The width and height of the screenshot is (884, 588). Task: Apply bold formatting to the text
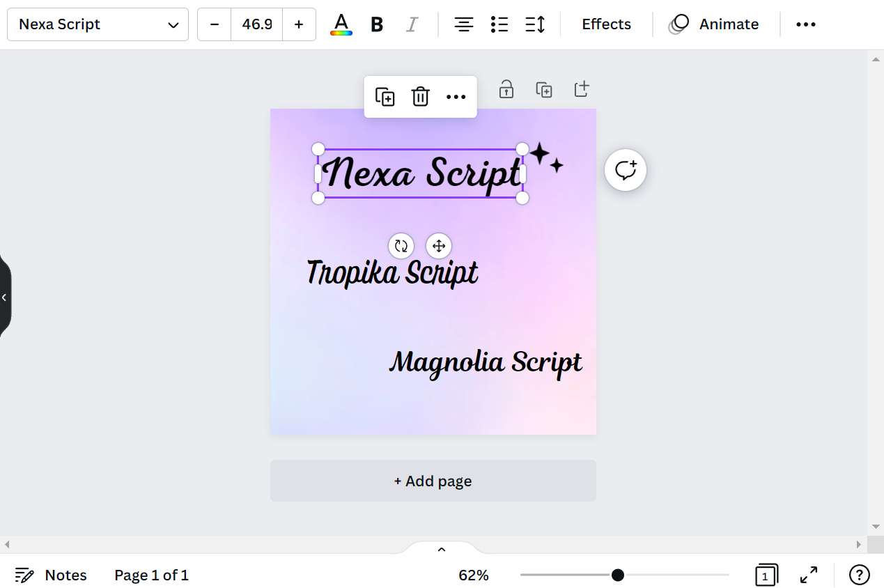(x=376, y=24)
